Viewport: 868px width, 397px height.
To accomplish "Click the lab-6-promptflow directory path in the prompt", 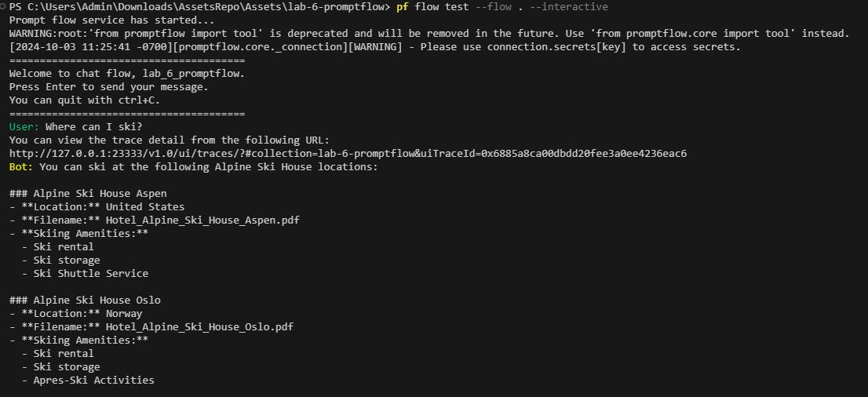I will [x=198, y=7].
